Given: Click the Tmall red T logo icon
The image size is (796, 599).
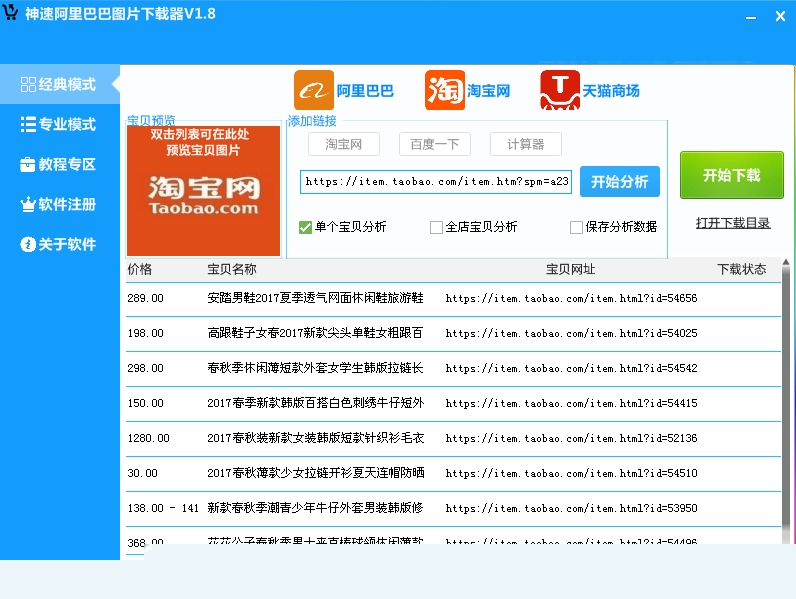Looking at the screenshot, I should 560,90.
